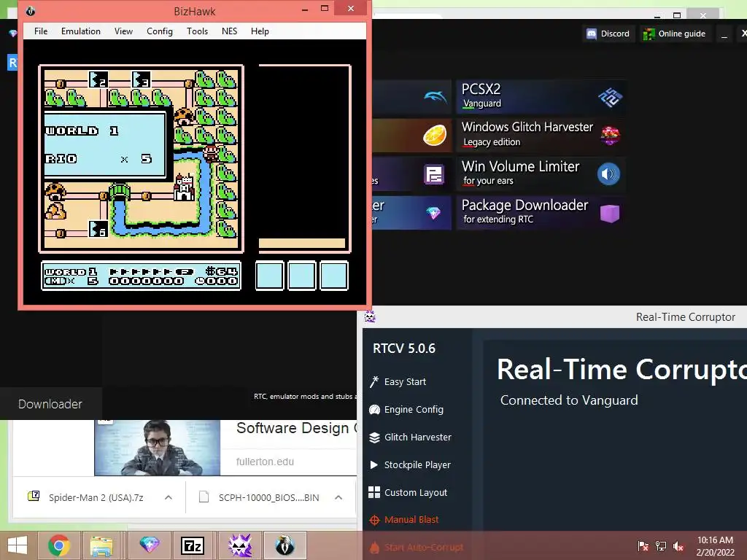
Task: Open Custom Layout in RTCV
Action: click(x=415, y=492)
